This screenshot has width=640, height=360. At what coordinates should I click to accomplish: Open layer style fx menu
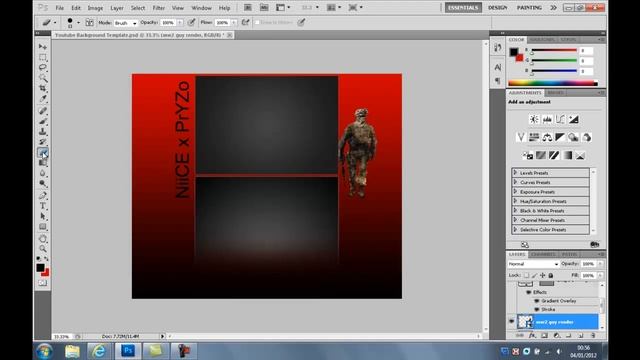(532, 336)
